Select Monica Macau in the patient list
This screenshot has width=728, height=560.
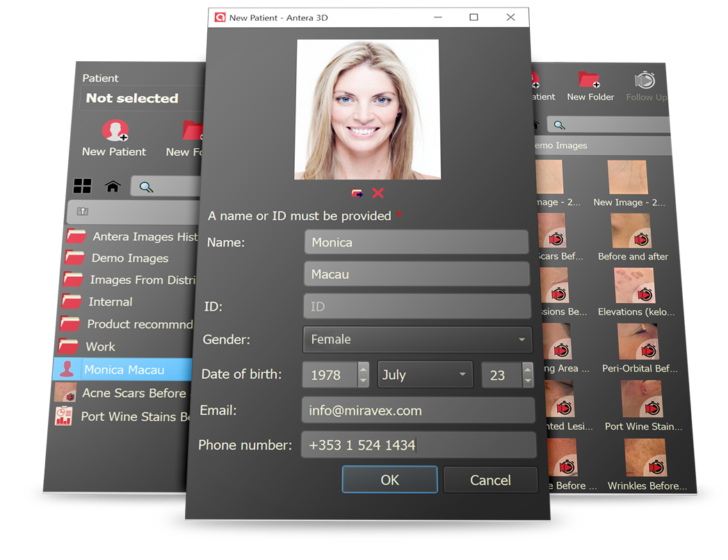coord(124,370)
